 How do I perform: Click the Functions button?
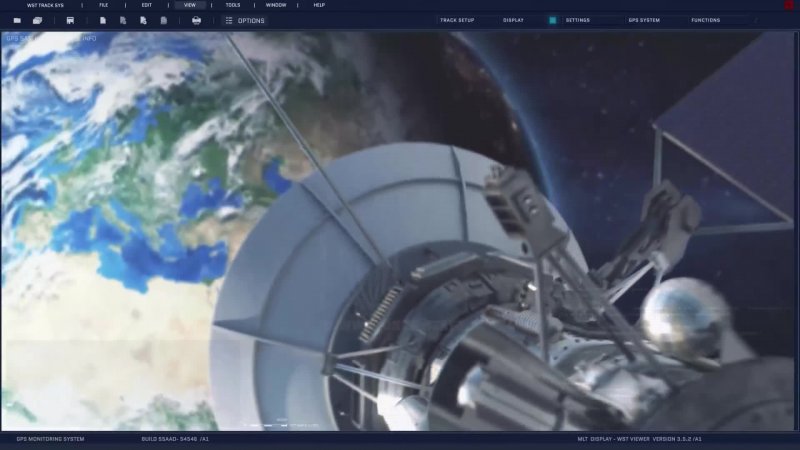705,20
